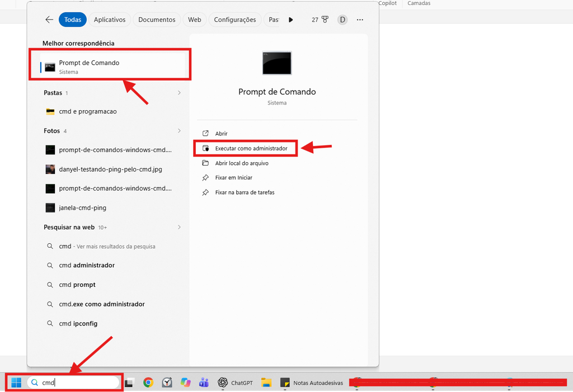Switch to the Configurações filter tab

(x=235, y=20)
